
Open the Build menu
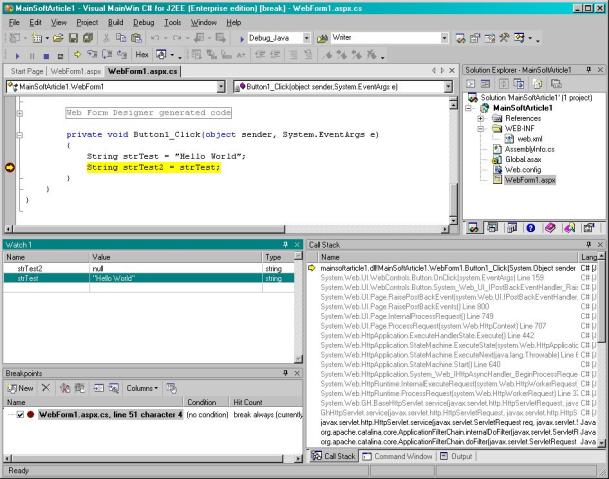pos(115,23)
